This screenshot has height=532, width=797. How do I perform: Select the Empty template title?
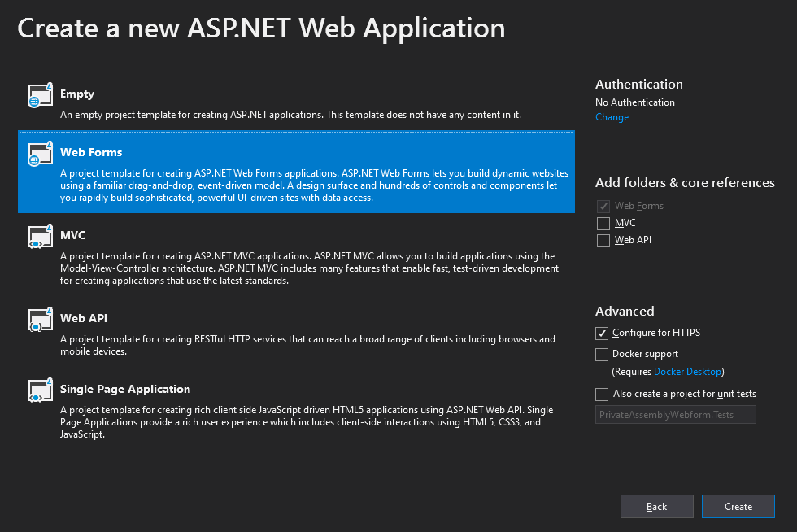[77, 94]
